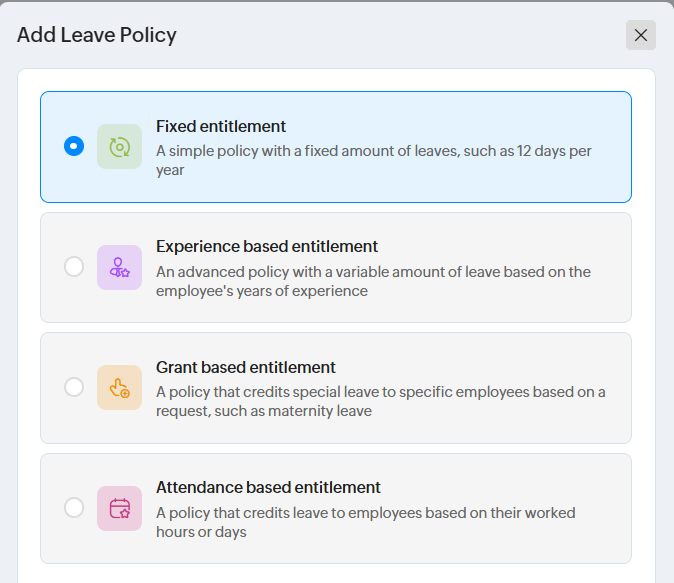
Task: Click the purple Experience based entitlement icon
Action: [119, 267]
